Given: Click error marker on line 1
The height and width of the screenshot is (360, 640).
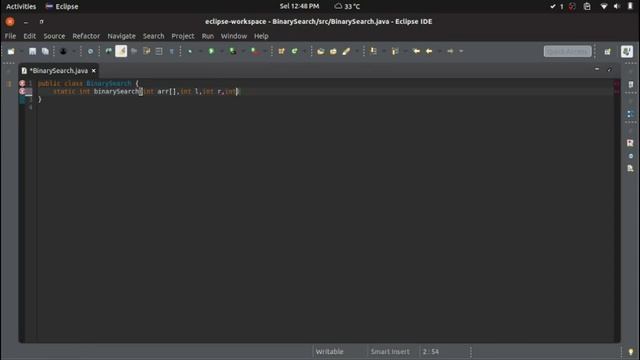Looking at the screenshot, I should 22,83.
